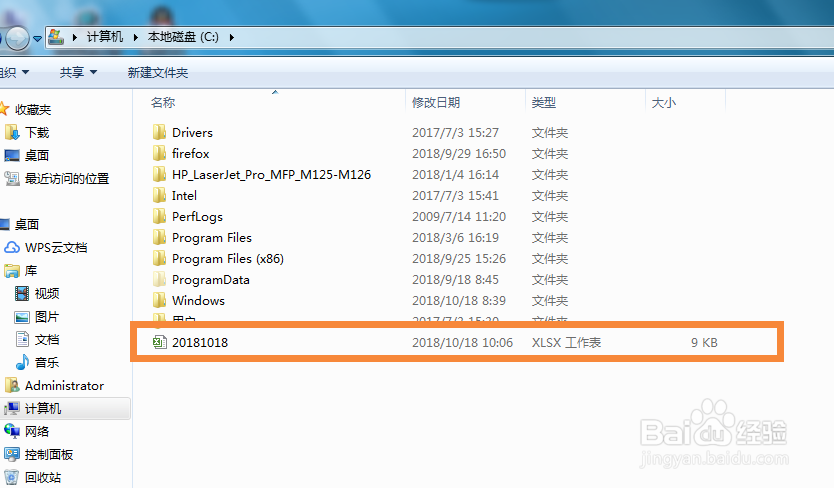Select 计算机 in the address bar path
The height and width of the screenshot is (488, 834).
click(x=105, y=37)
